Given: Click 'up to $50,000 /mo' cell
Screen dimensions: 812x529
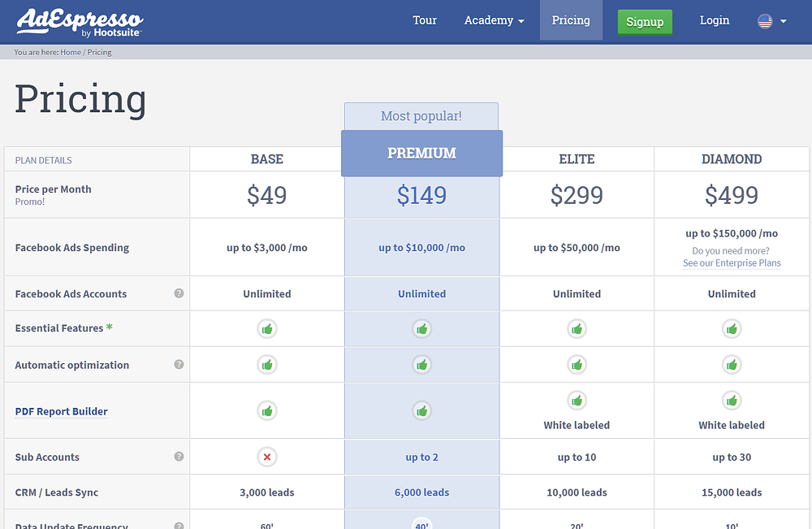Looking at the screenshot, I should [577, 248].
